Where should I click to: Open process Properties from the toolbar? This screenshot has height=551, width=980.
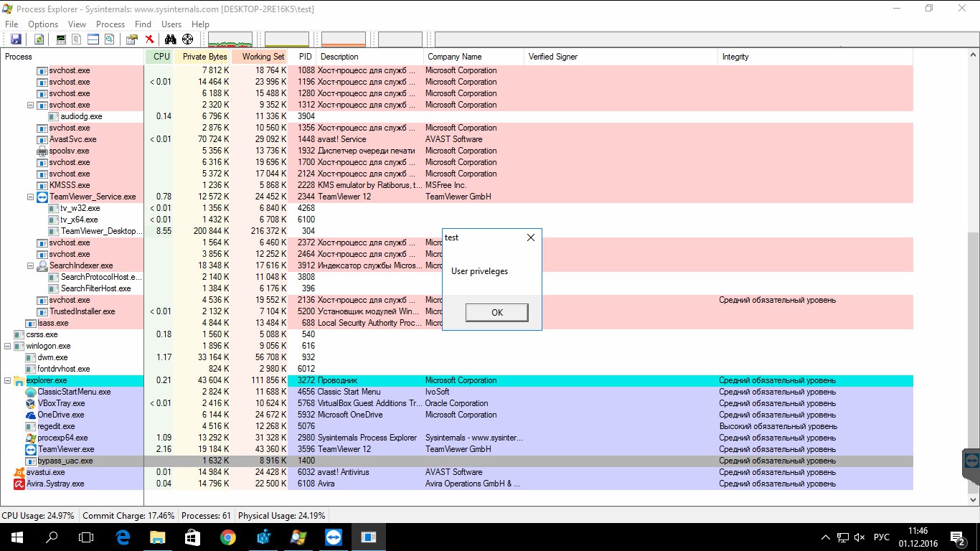coord(131,39)
